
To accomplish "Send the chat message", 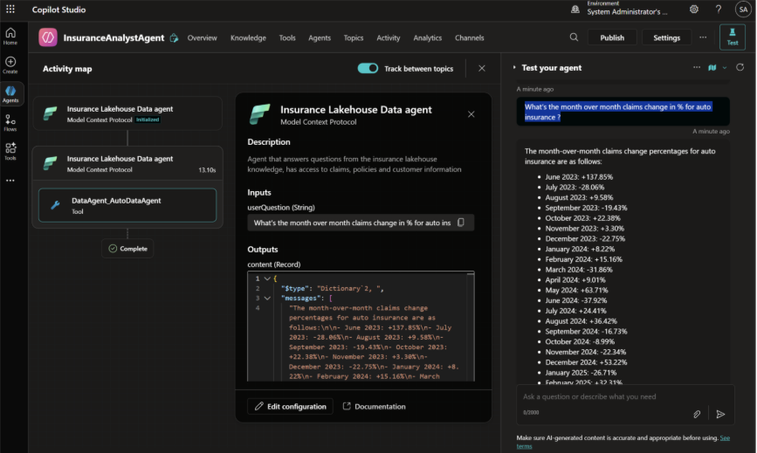I will point(720,413).
